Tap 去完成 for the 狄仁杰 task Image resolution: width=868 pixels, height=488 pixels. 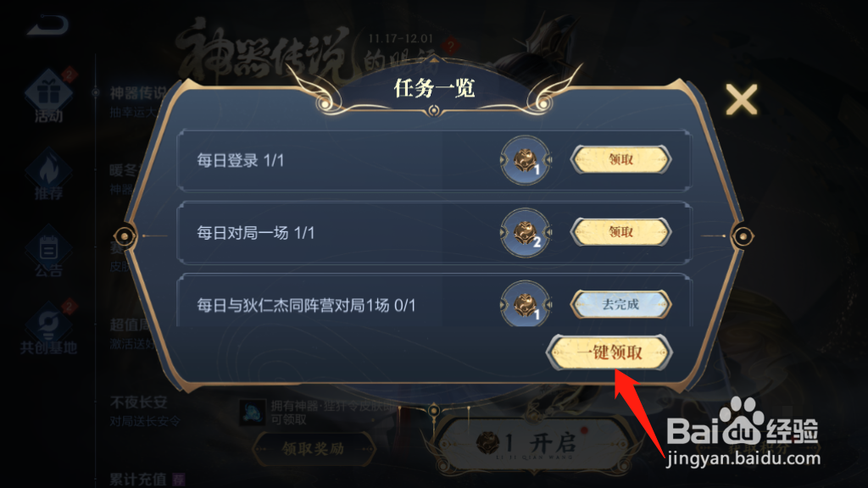click(x=620, y=304)
